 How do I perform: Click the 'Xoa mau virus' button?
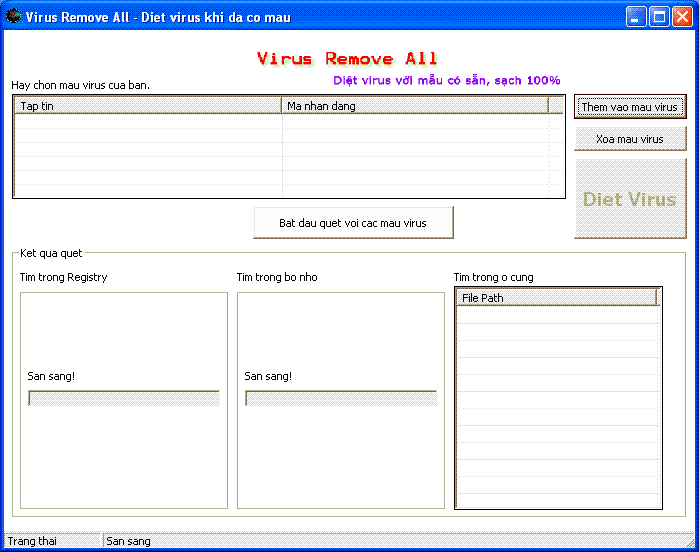[x=630, y=139]
